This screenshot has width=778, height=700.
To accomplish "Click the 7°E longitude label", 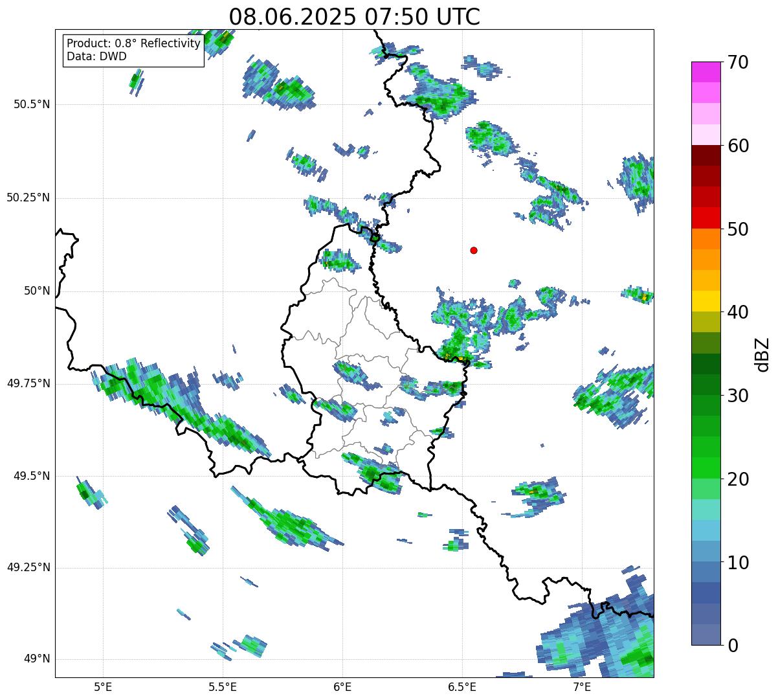I will (x=582, y=686).
